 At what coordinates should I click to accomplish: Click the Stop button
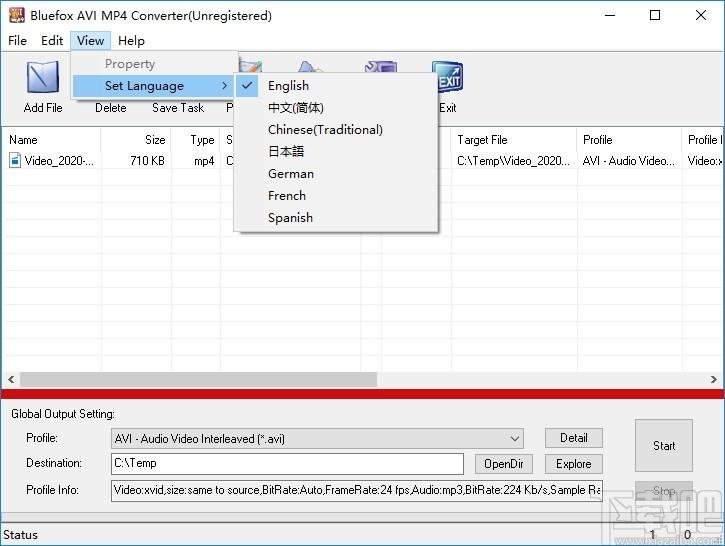pyautogui.click(x=664, y=491)
